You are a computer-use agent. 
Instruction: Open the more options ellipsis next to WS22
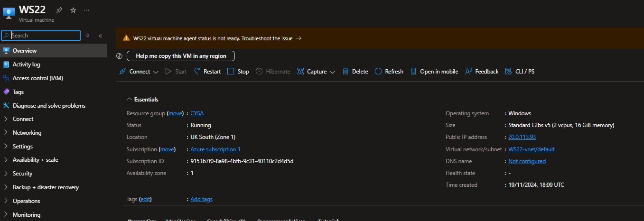point(86,10)
